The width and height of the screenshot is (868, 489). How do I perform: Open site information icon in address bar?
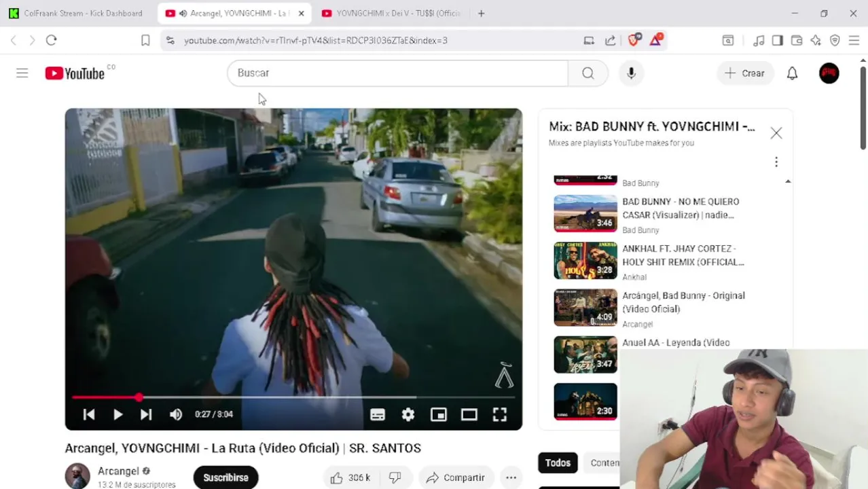(x=170, y=41)
